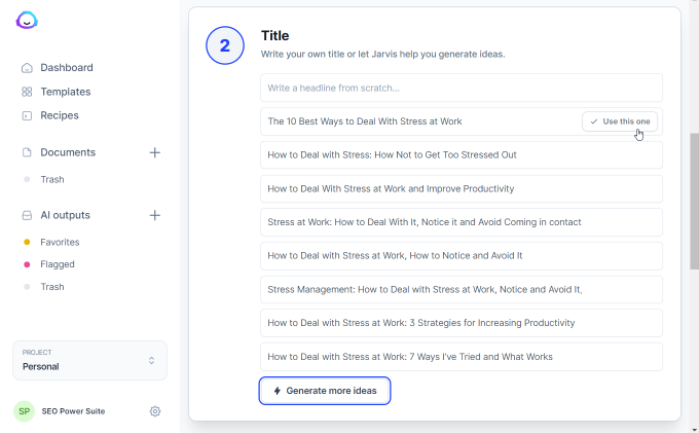
Task: Add a new document with plus icon
Action: (155, 153)
